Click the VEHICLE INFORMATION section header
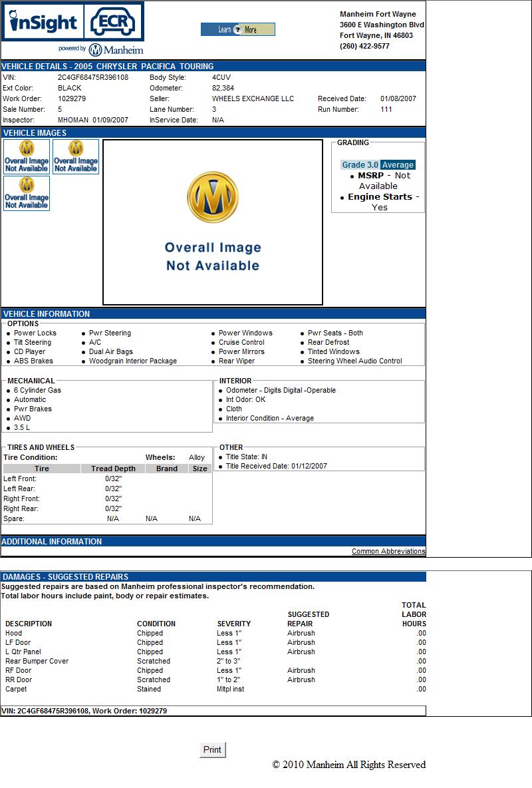This screenshot has width=532, height=788. click(x=213, y=313)
